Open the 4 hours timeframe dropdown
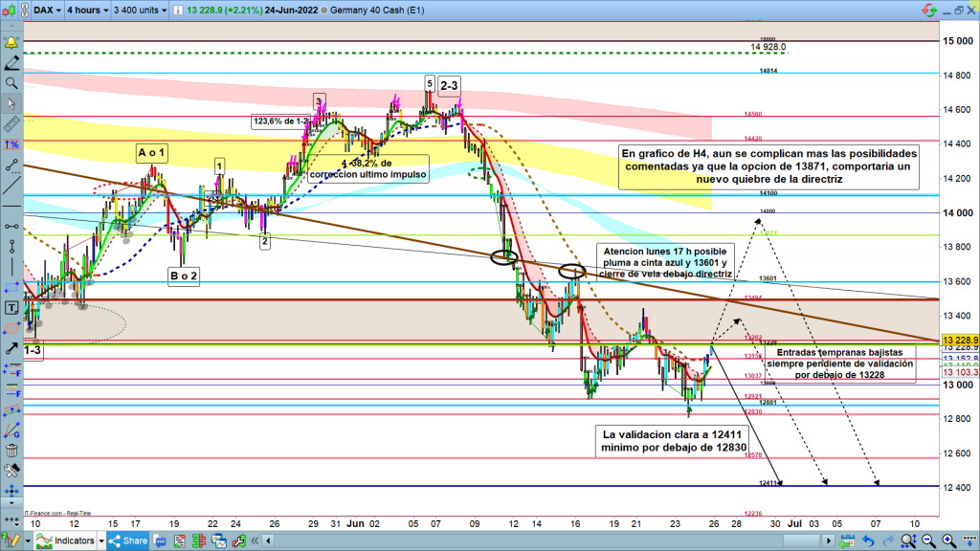This screenshot has height=551, width=980. (85, 11)
